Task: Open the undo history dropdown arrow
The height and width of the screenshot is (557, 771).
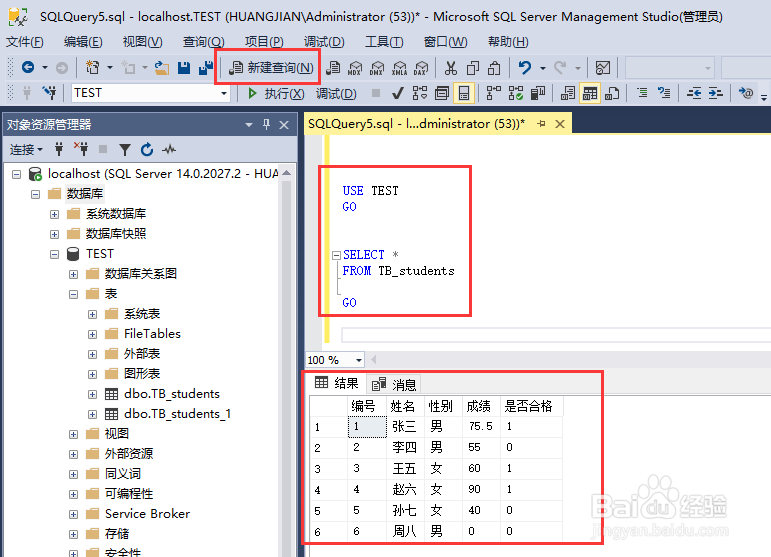Action: [x=542, y=68]
